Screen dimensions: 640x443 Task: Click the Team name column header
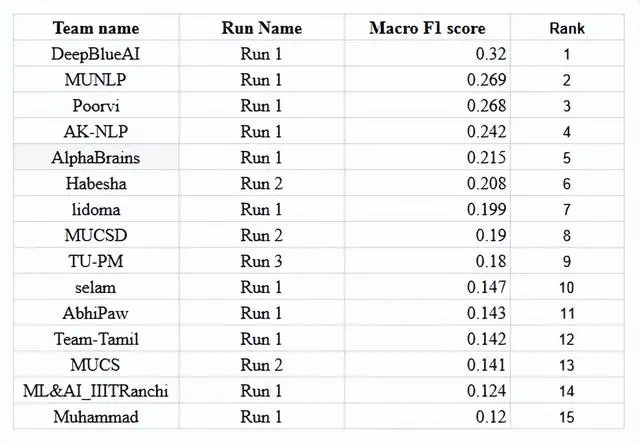[96, 28]
